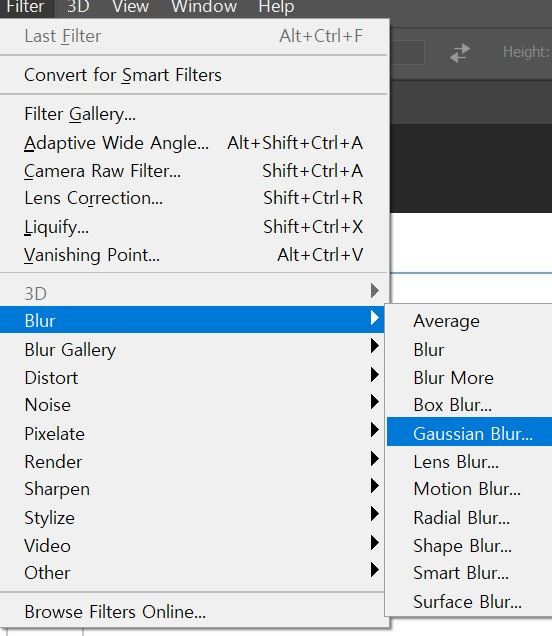This screenshot has height=636, width=552.
Task: Expand the Stylize submenu
Action: (x=192, y=518)
